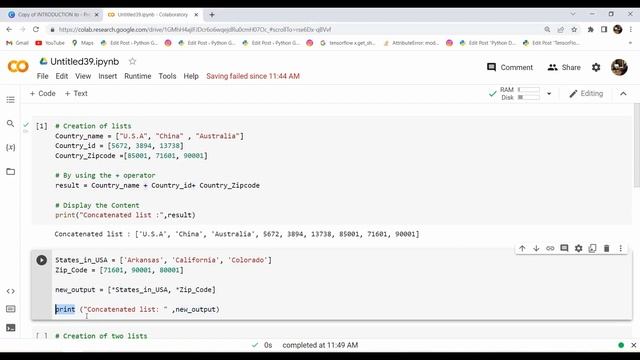Image resolution: width=640 pixels, height=360 pixels.
Task: Share this page from the address bar
Action: (561, 29)
